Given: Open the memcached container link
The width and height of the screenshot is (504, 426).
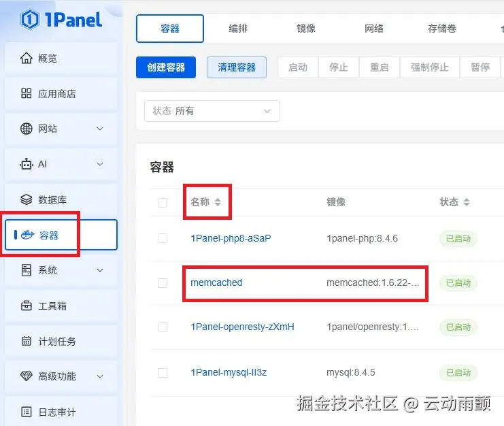Looking at the screenshot, I should (216, 282).
